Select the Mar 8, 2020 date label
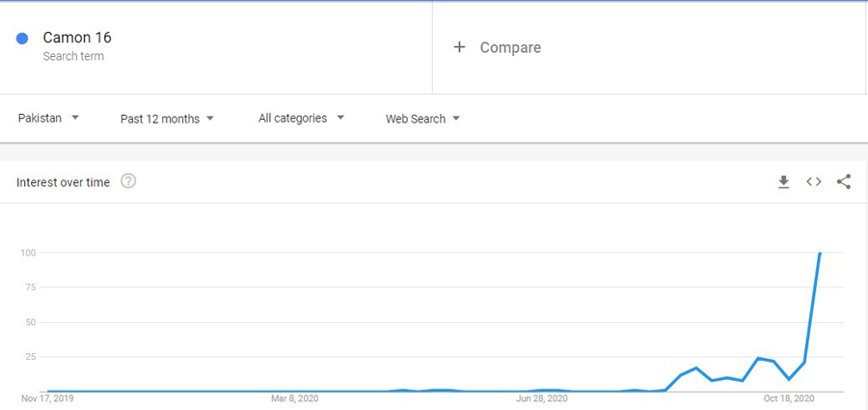Screen dimensions: 868x410 tap(294, 397)
